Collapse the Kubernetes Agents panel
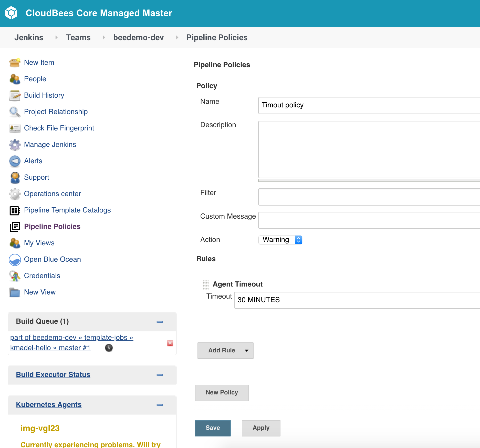The image size is (480, 448). pos(160,405)
